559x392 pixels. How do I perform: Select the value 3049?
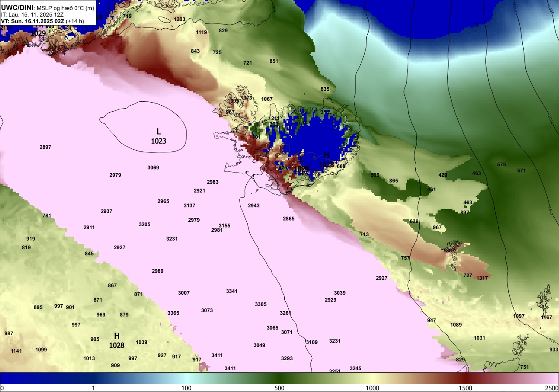[259, 345]
